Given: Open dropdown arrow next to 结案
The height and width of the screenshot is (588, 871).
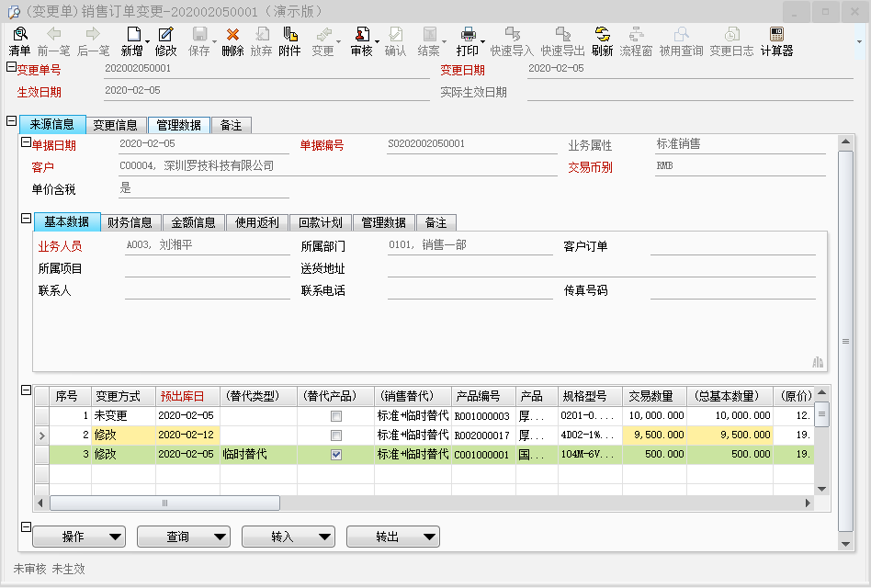Looking at the screenshot, I should [444, 41].
